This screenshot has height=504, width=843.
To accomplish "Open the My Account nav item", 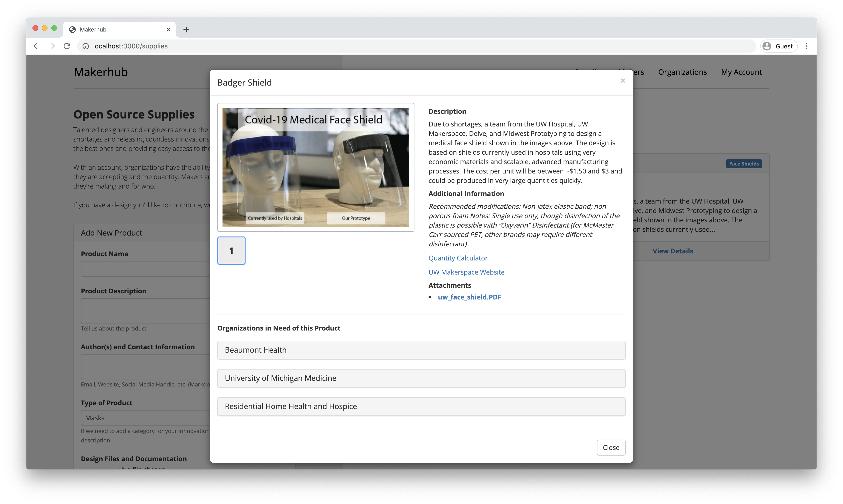I will [x=741, y=72].
